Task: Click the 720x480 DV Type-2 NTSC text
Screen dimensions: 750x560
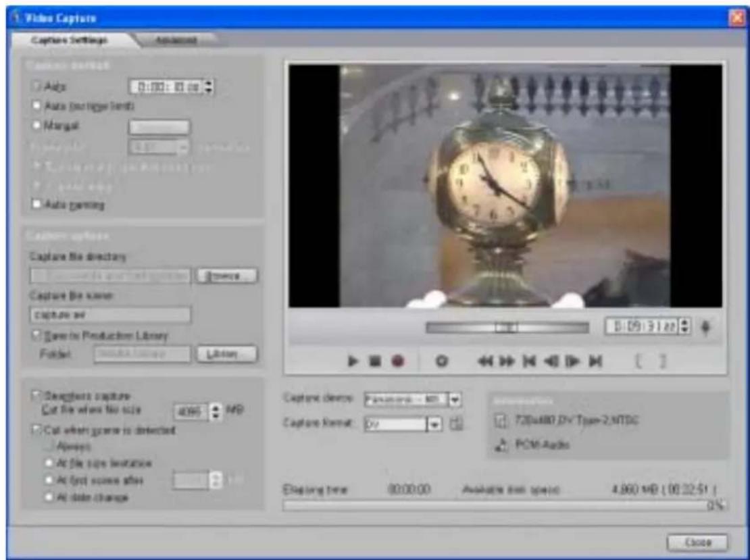Action: (576, 421)
